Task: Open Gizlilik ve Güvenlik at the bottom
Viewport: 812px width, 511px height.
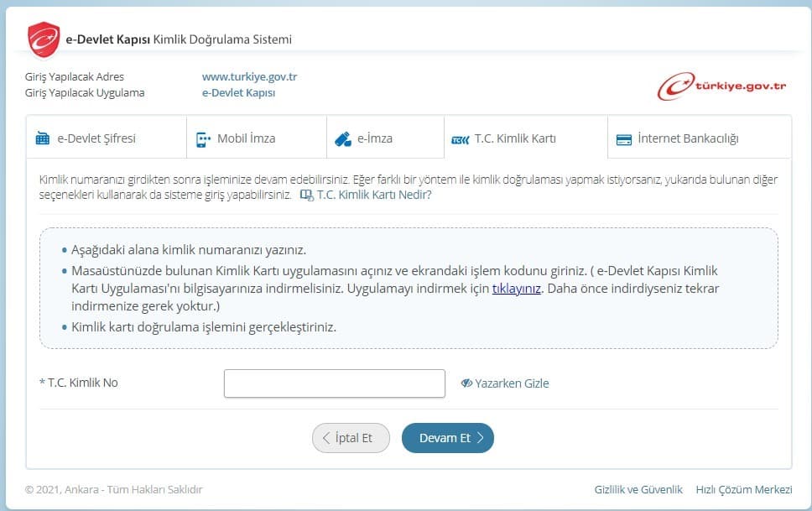Action: [638, 488]
